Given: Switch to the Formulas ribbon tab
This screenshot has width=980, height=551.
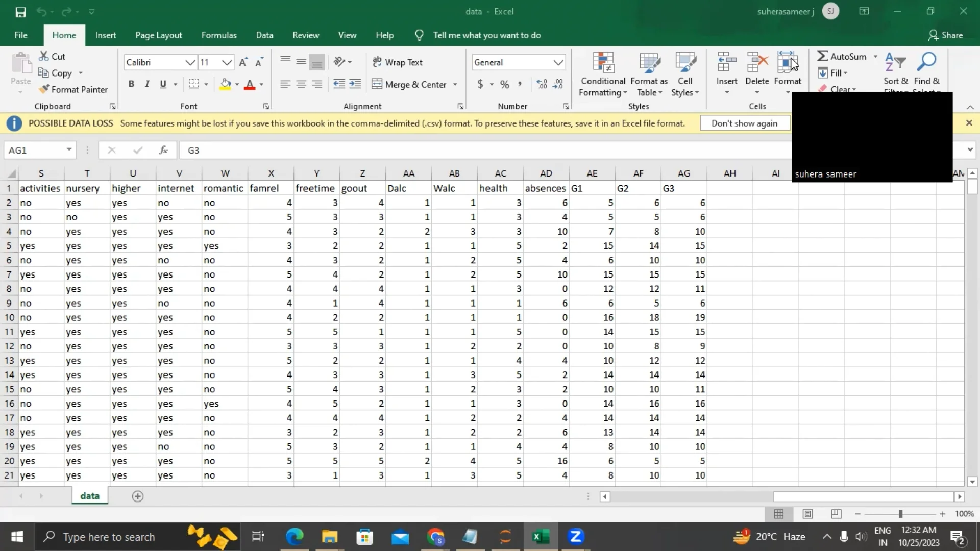Looking at the screenshot, I should (219, 35).
